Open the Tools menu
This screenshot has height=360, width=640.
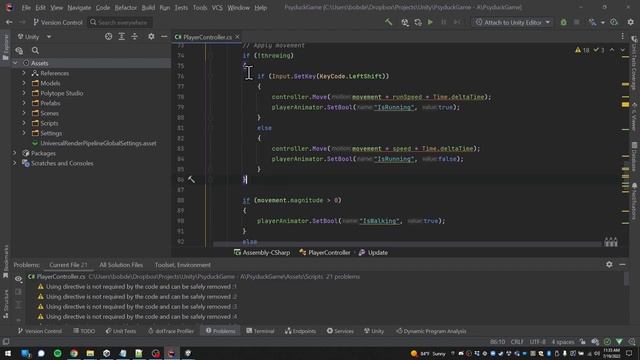(x=200, y=7)
